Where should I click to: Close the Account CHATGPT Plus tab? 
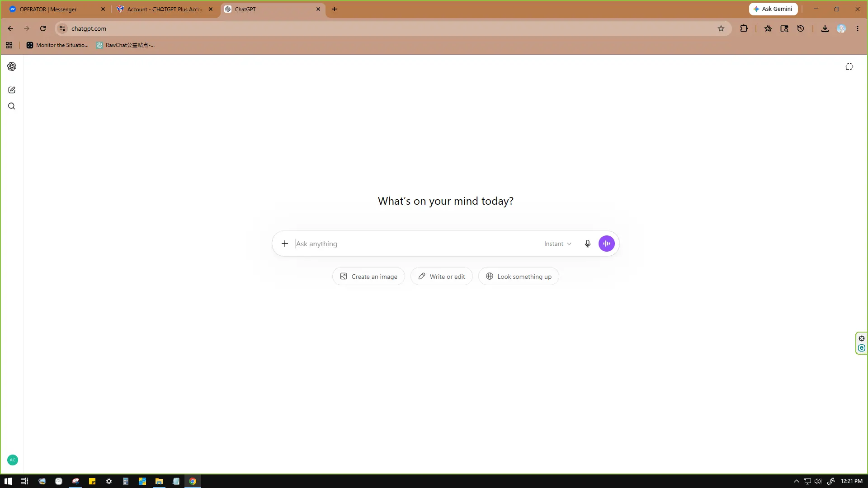(211, 9)
